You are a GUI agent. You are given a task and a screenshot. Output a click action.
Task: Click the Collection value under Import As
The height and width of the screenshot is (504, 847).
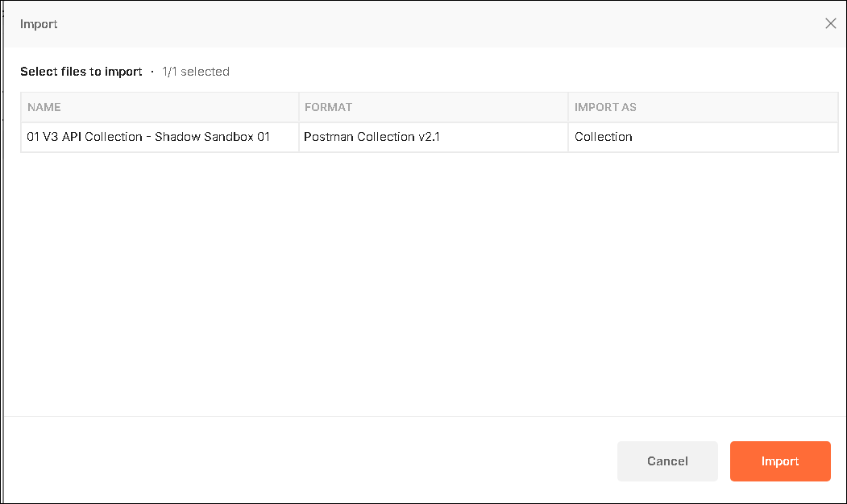604,137
